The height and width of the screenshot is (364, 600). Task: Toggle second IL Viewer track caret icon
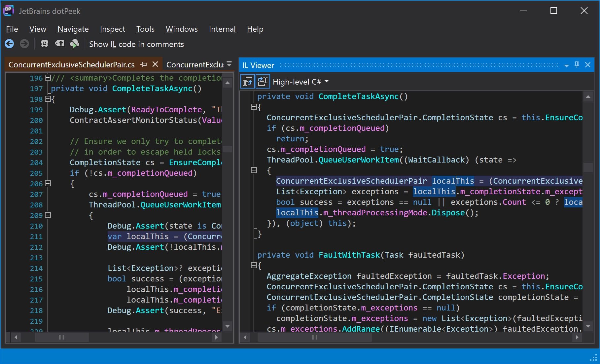263,82
